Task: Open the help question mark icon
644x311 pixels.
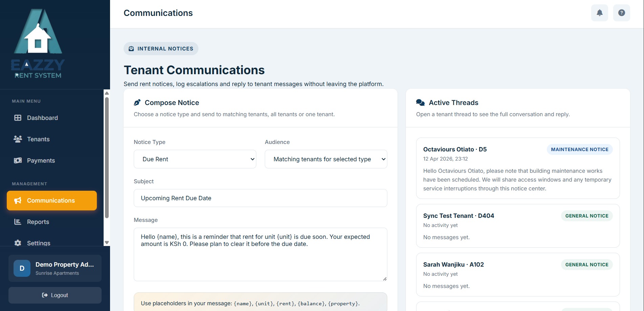Action: pyautogui.click(x=621, y=13)
